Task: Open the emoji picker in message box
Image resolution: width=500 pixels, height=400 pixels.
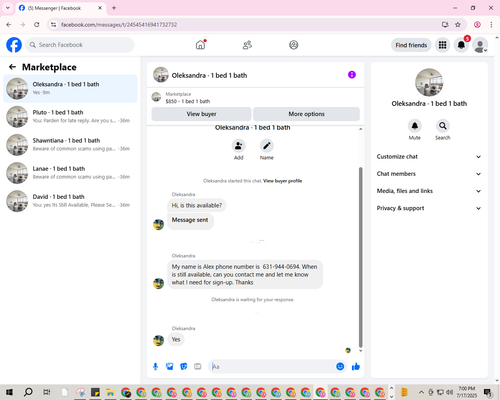Action: click(x=340, y=366)
